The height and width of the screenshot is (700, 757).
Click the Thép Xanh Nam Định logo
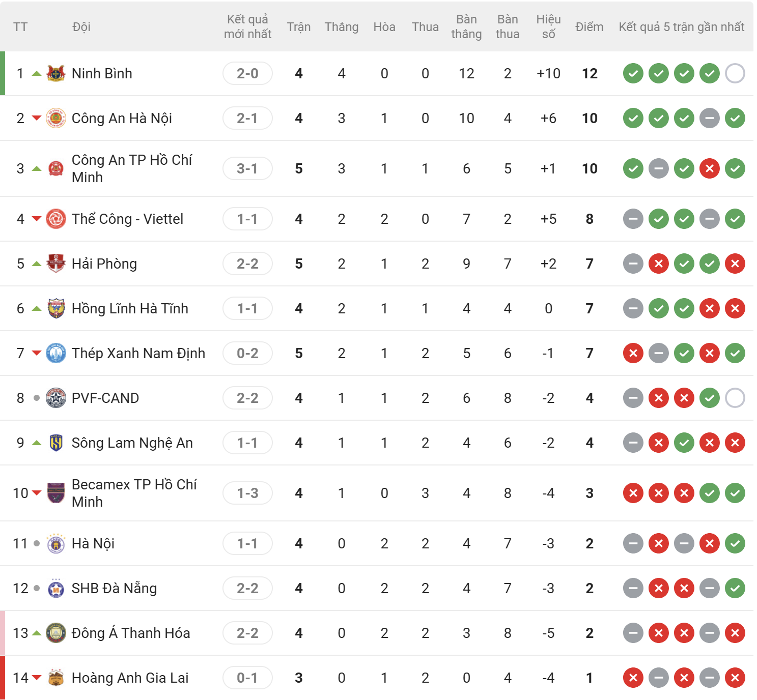click(x=56, y=353)
